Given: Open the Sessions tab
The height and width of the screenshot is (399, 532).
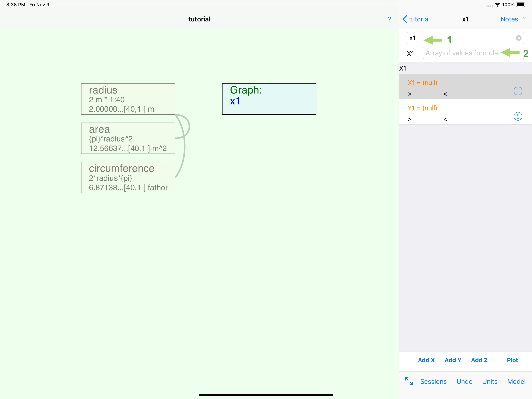Looking at the screenshot, I should pos(433,382).
